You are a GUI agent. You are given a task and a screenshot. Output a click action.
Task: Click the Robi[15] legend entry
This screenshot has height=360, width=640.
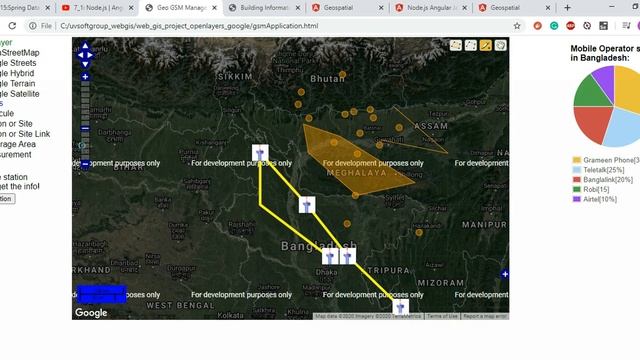point(591,189)
